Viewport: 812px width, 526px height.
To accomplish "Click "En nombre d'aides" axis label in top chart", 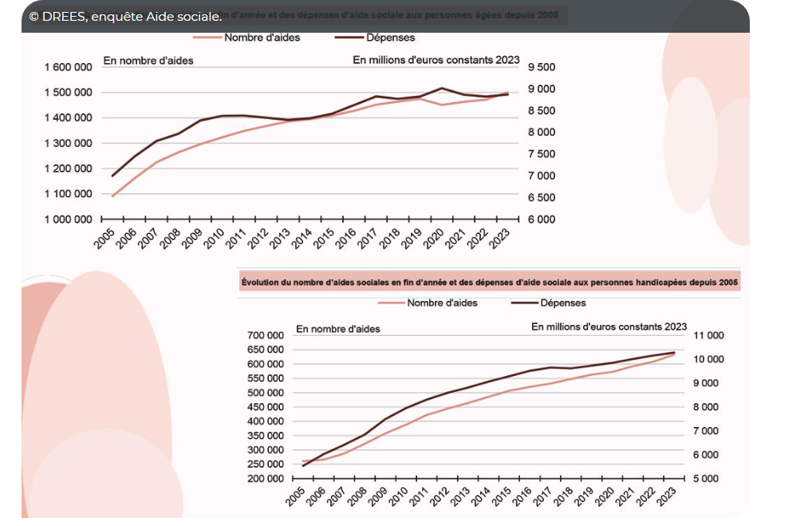I will (x=148, y=61).
